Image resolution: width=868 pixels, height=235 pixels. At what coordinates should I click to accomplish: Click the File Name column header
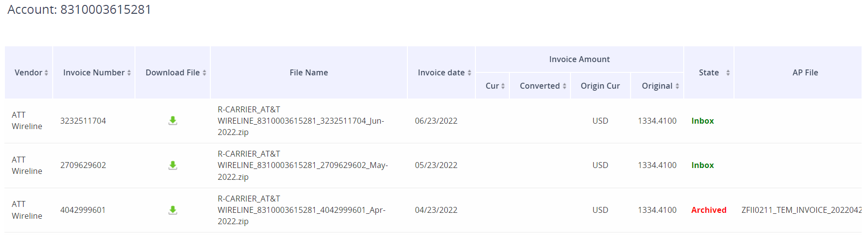[309, 72]
